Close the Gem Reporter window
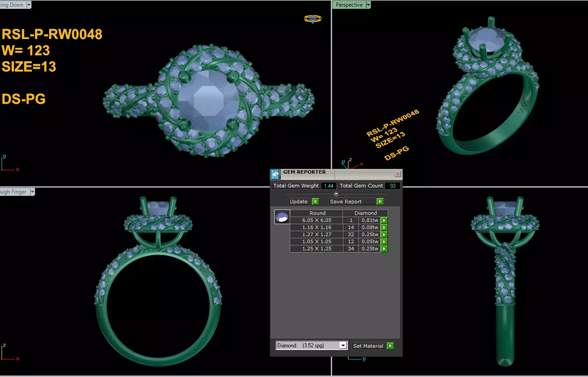 tap(397, 174)
